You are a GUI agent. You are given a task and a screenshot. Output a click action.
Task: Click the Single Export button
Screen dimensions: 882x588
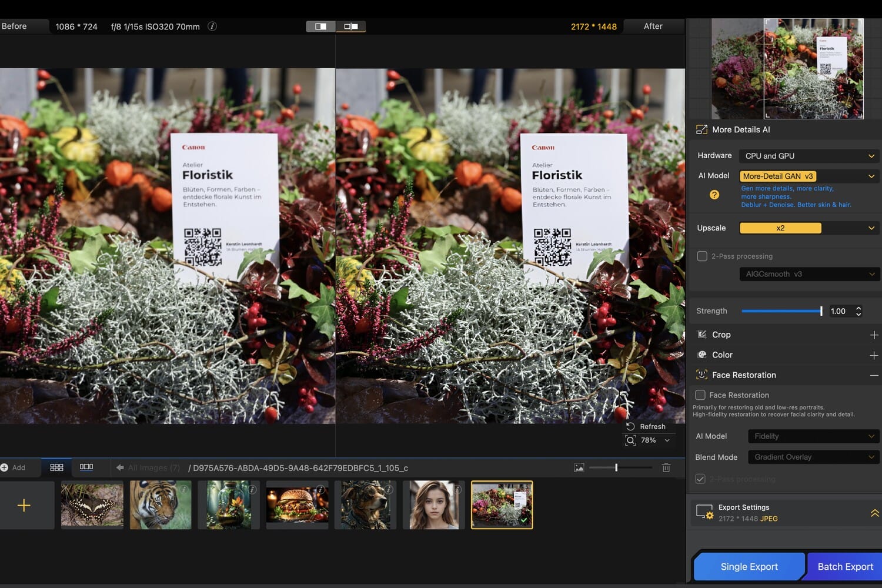tap(749, 567)
